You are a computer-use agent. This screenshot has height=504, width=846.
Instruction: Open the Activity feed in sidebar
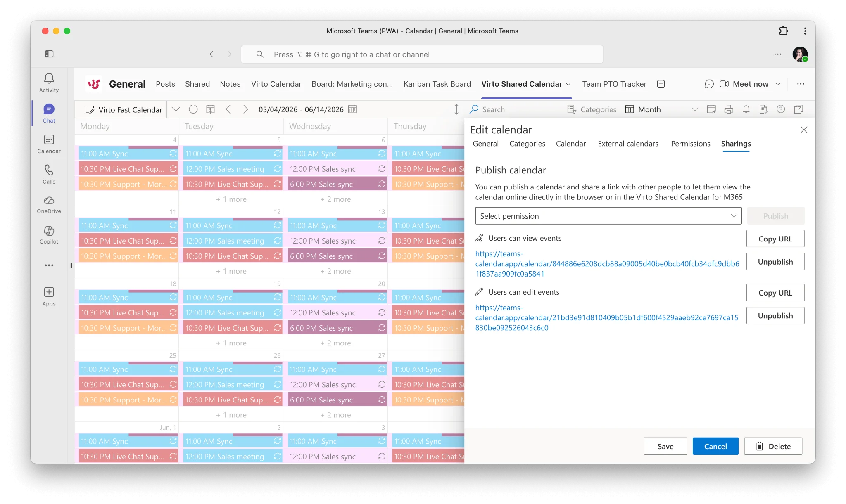[x=49, y=83]
